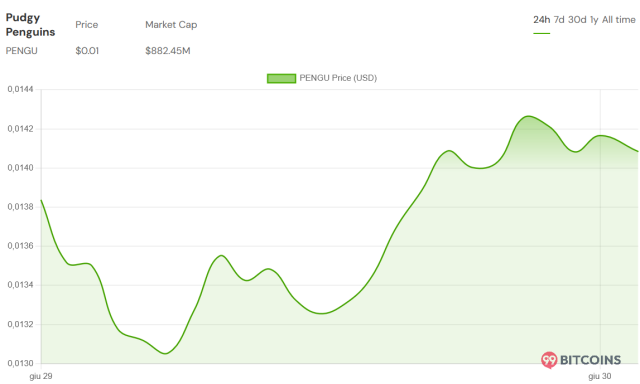Click the 0,0144 y-axis label

[20, 89]
